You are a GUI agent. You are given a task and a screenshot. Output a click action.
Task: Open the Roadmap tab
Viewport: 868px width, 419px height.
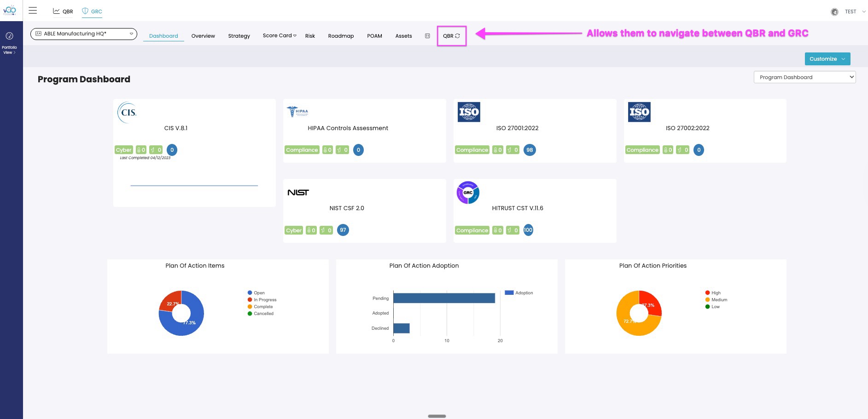341,36
